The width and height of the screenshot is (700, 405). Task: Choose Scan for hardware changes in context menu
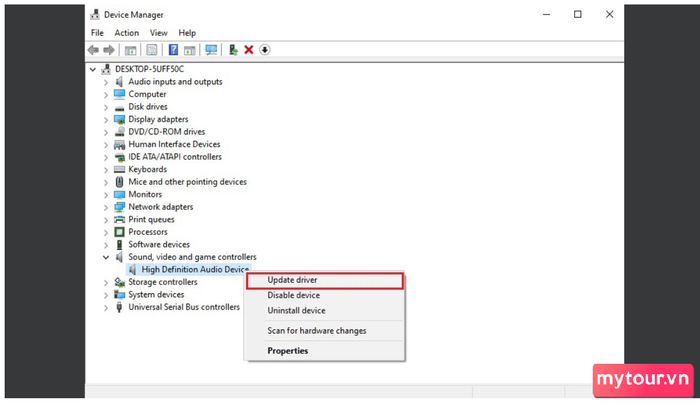click(325, 330)
